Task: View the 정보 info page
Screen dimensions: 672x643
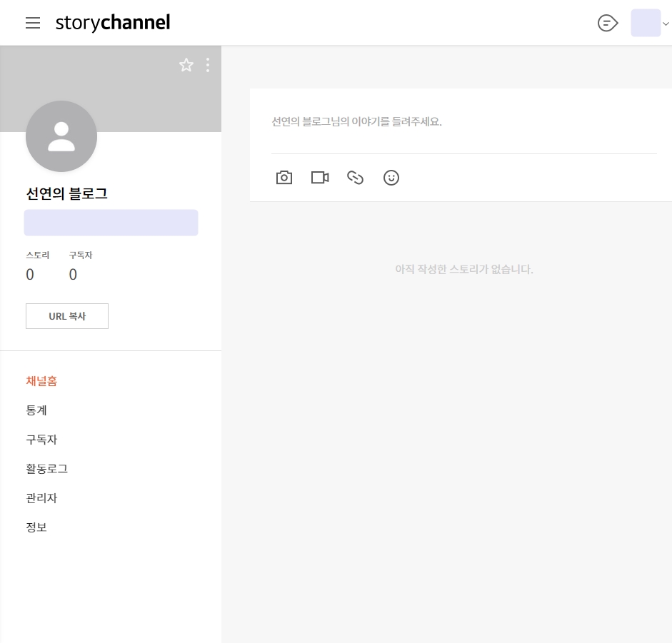Action: 36,527
